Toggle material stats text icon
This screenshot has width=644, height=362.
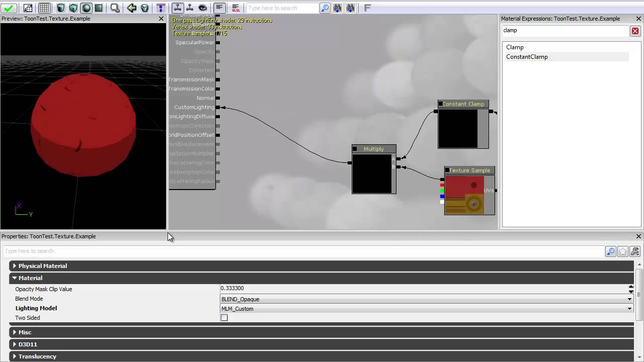pos(219,8)
